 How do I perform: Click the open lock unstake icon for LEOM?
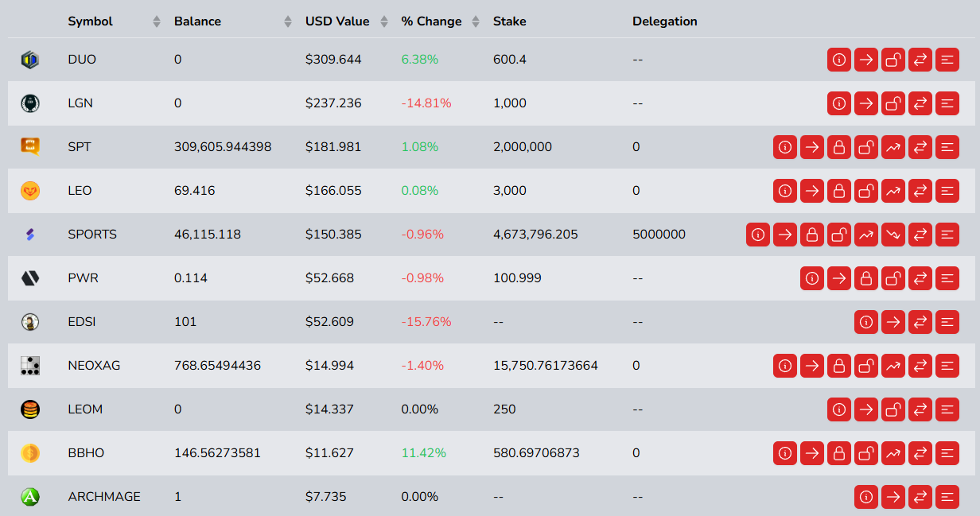(892, 409)
